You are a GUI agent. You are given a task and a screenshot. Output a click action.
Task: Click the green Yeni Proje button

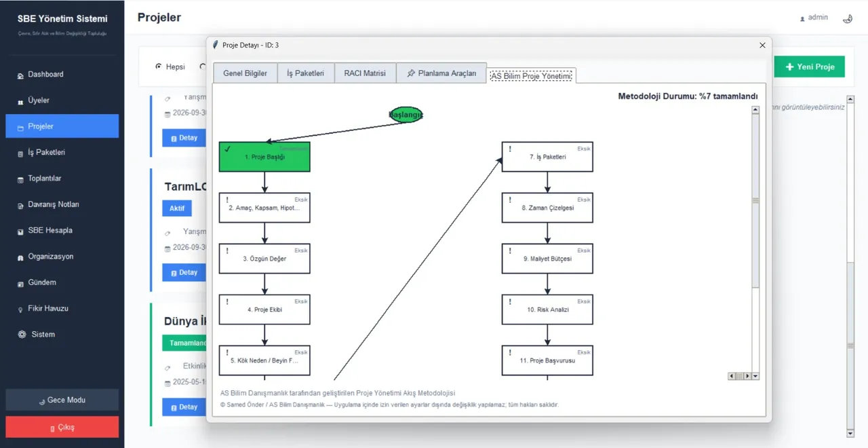tap(810, 67)
